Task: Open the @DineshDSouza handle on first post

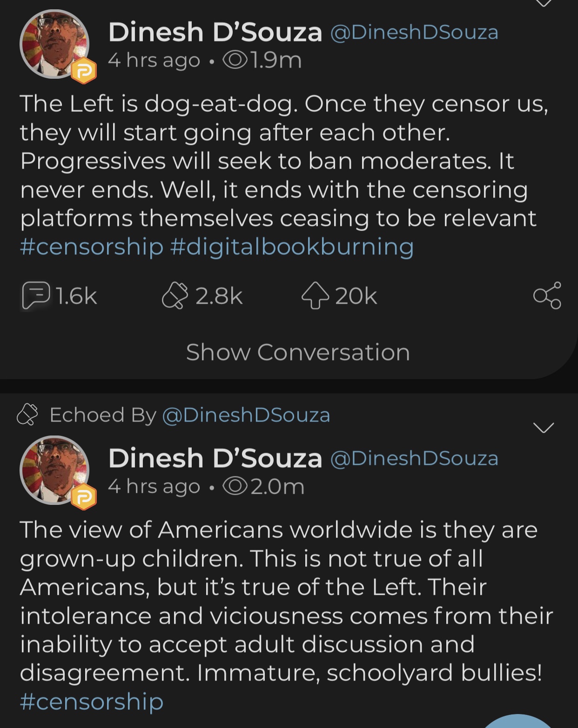Action: [414, 33]
